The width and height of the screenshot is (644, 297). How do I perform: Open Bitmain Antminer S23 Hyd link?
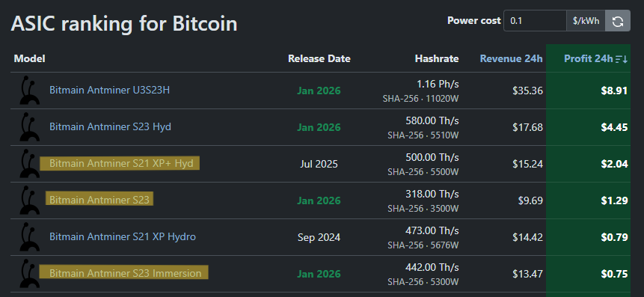(x=110, y=126)
